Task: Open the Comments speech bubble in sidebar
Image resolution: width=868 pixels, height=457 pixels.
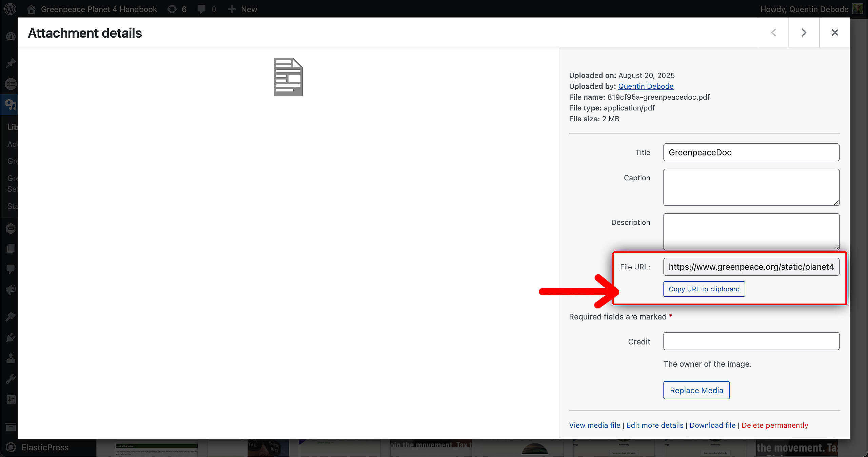Action: [x=11, y=269]
